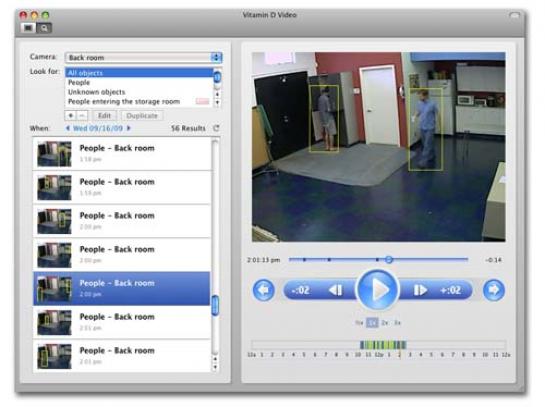Go to previous day arrow beside date
Screen dimensions: 545x407
pyautogui.click(x=68, y=128)
